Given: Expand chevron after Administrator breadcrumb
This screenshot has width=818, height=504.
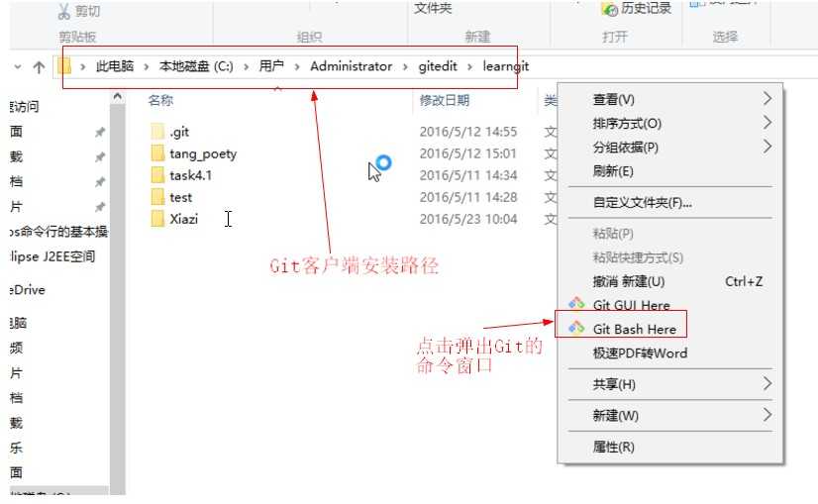Looking at the screenshot, I should (x=405, y=66).
